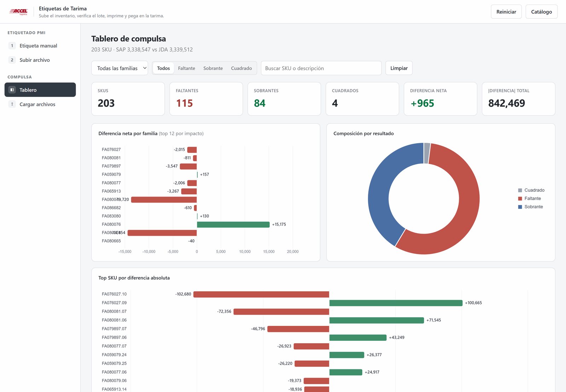
Task: Click the Cuadrados 4 card
Action: pos(362,99)
